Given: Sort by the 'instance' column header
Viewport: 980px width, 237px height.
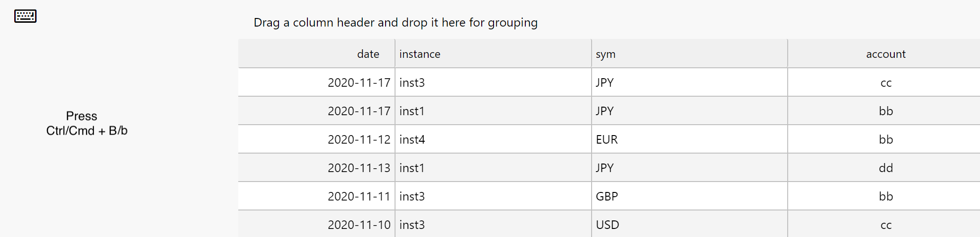Looking at the screenshot, I should click(x=420, y=54).
